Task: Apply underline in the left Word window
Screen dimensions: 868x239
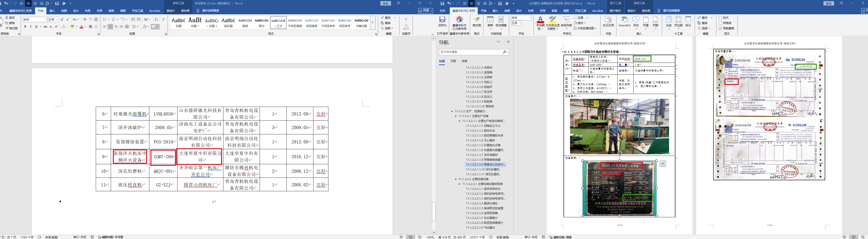Action: (36, 27)
